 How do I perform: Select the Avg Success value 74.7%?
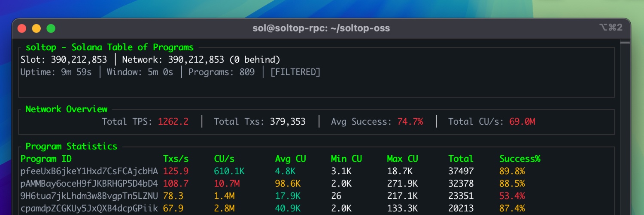[x=410, y=122]
